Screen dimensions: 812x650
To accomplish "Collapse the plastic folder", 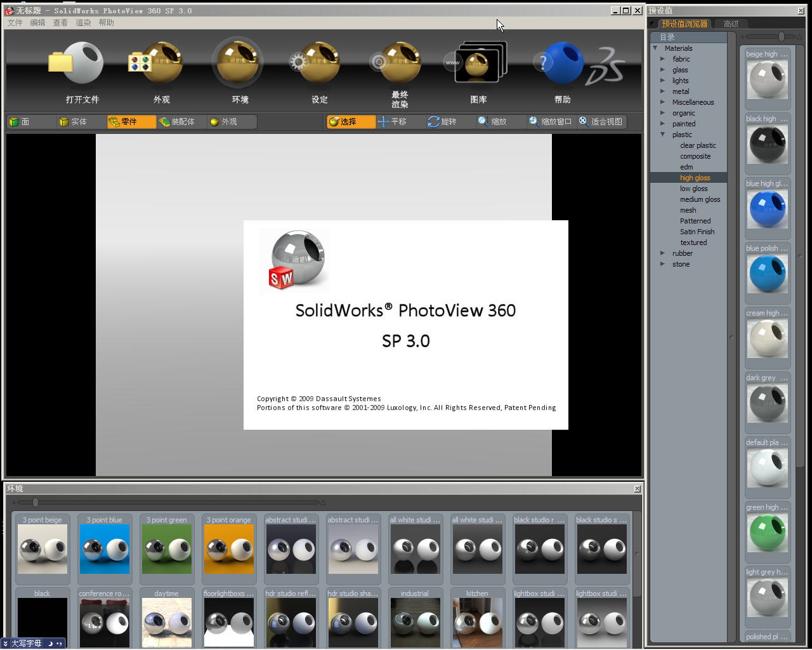I will tap(663, 135).
